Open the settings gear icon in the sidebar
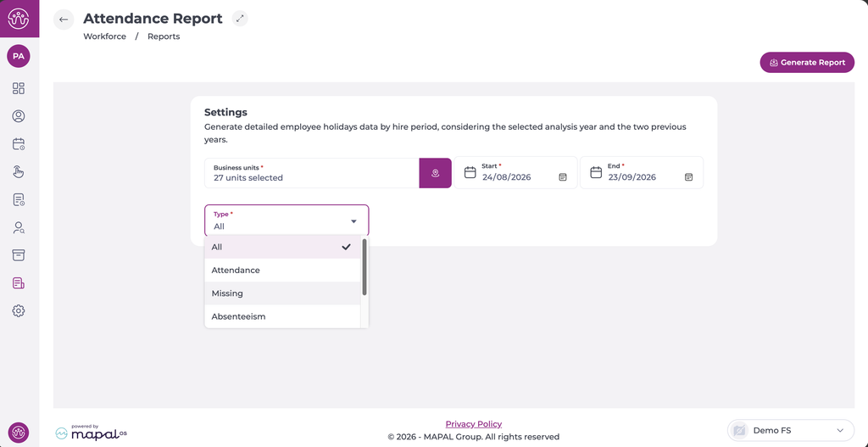 19,310
